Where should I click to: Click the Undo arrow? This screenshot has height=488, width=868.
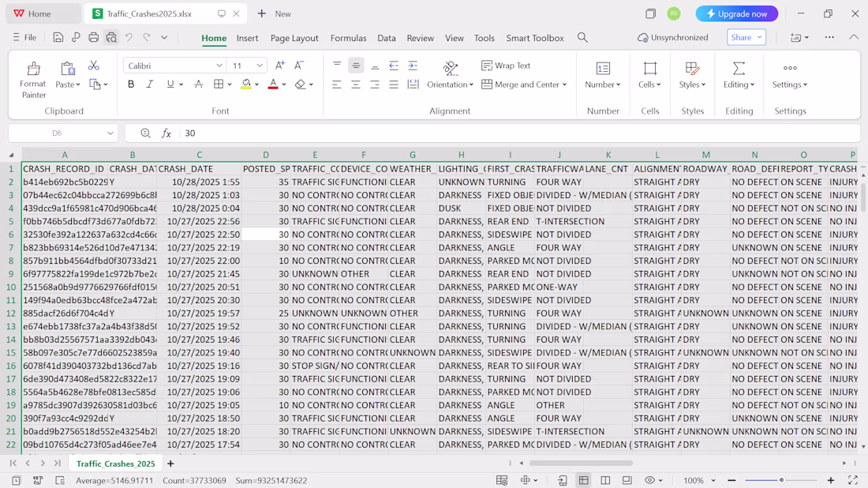coord(129,38)
